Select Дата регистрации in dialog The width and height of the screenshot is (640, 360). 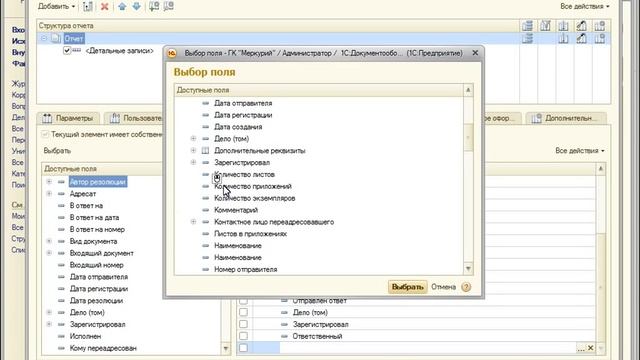[243, 115]
